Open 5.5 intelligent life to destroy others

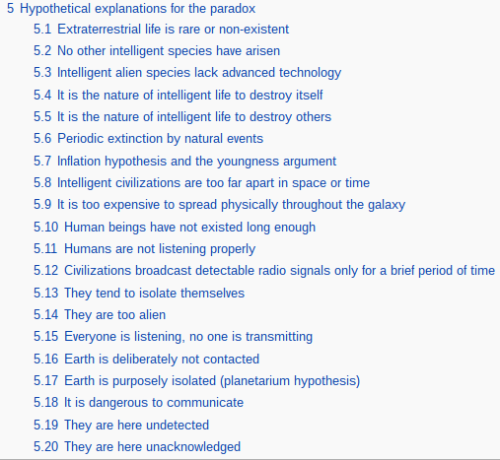point(182,117)
